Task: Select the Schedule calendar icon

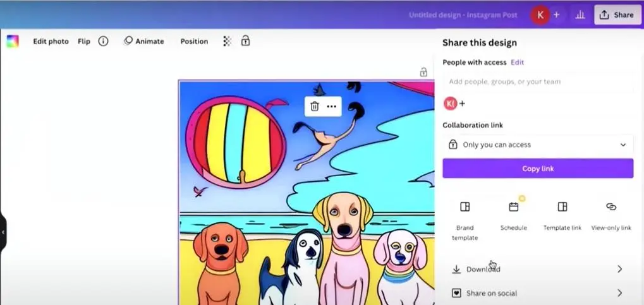Action: pyautogui.click(x=513, y=207)
